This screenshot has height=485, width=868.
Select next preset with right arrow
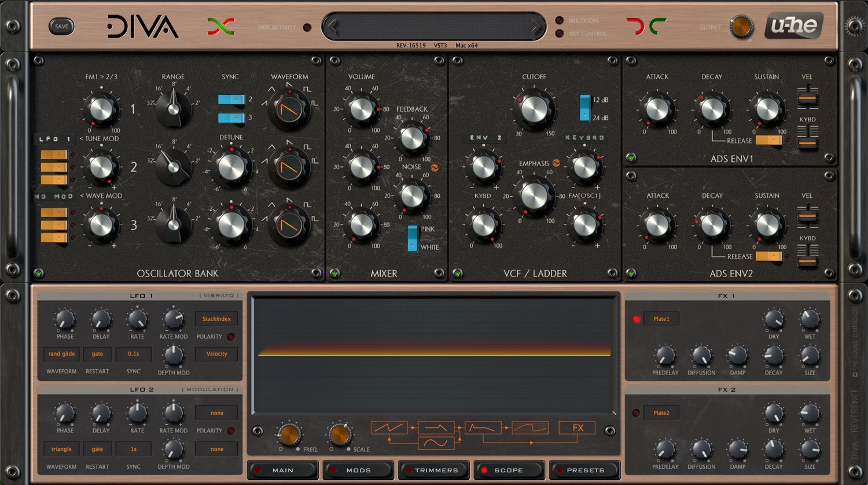(x=536, y=26)
